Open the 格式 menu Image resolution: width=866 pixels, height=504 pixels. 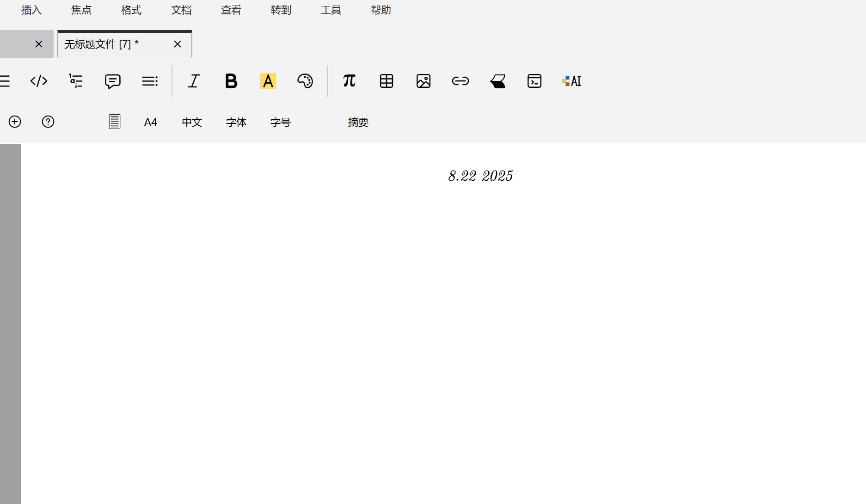click(131, 10)
